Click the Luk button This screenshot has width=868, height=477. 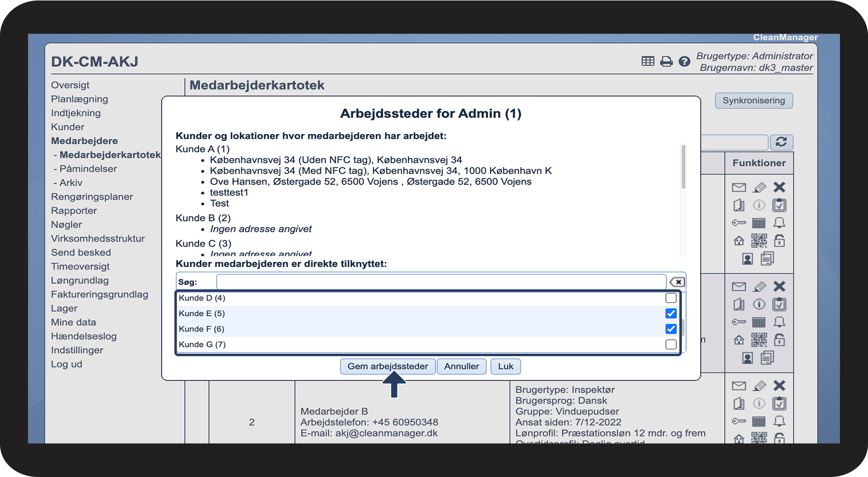[x=505, y=366]
